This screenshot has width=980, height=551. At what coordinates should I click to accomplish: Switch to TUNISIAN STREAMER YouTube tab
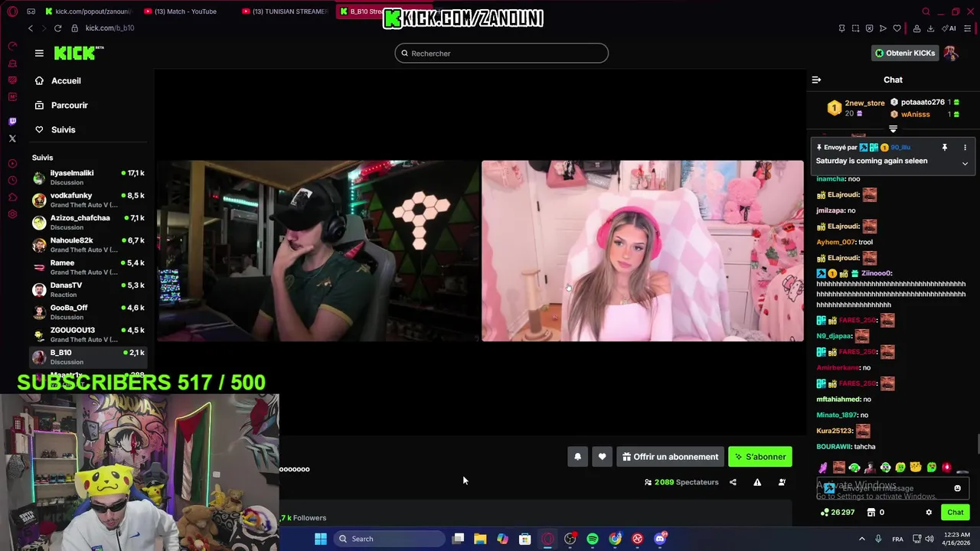click(x=286, y=11)
